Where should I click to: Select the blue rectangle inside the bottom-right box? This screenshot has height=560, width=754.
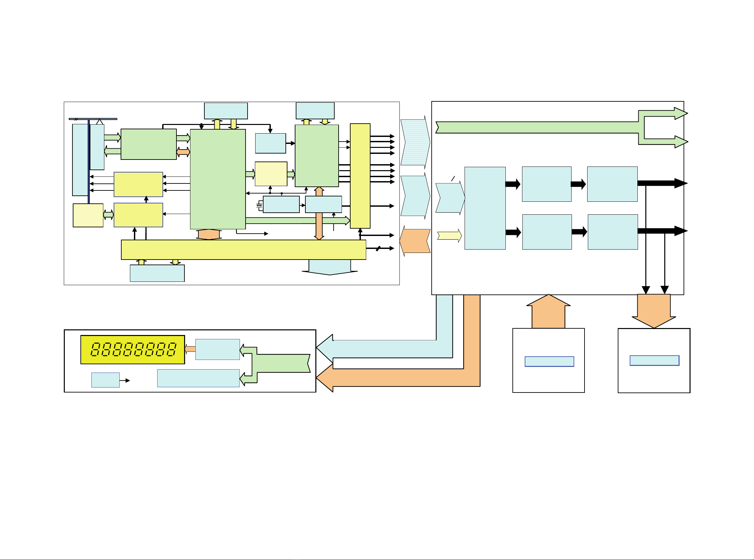(654, 360)
